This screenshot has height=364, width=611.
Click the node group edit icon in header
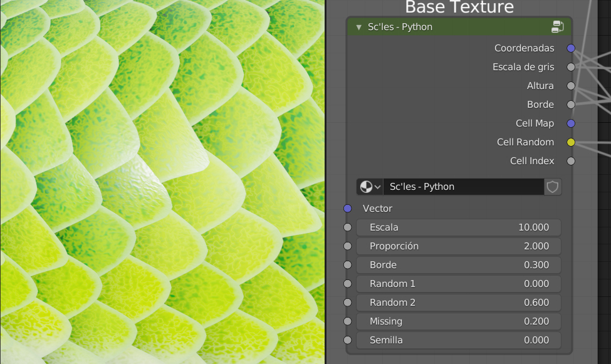[558, 27]
